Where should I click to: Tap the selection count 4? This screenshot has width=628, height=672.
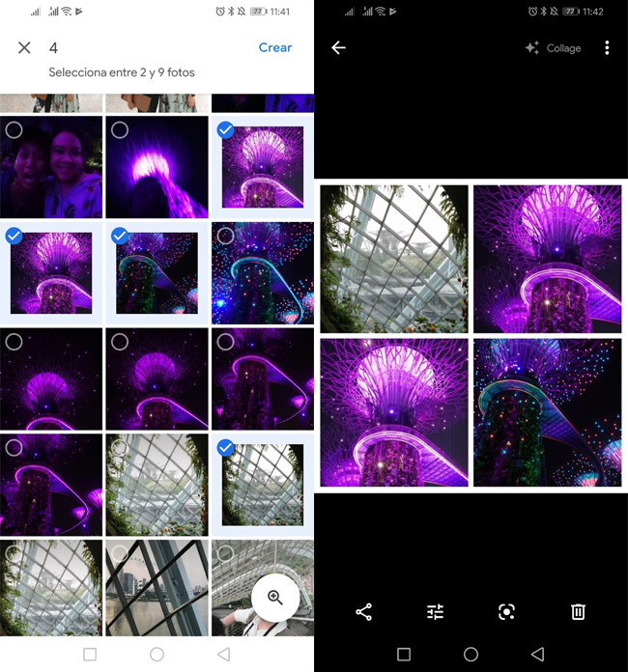[53, 47]
